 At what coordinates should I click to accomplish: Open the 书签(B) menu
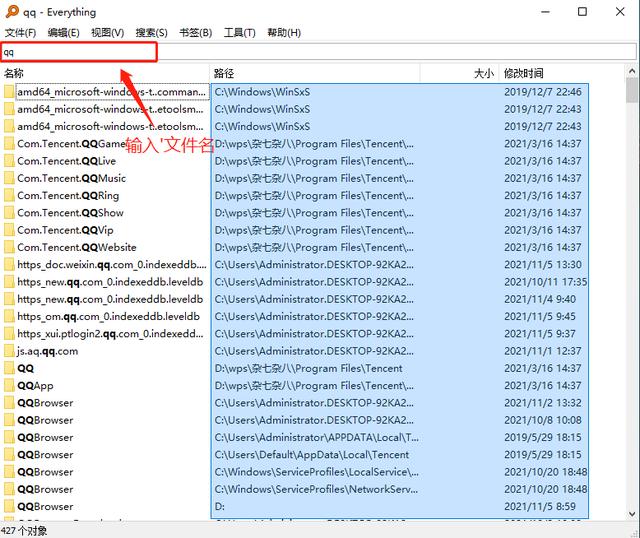[195, 33]
